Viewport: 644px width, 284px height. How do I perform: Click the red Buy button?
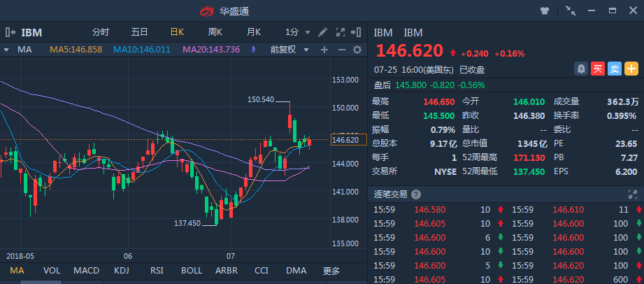click(x=598, y=69)
